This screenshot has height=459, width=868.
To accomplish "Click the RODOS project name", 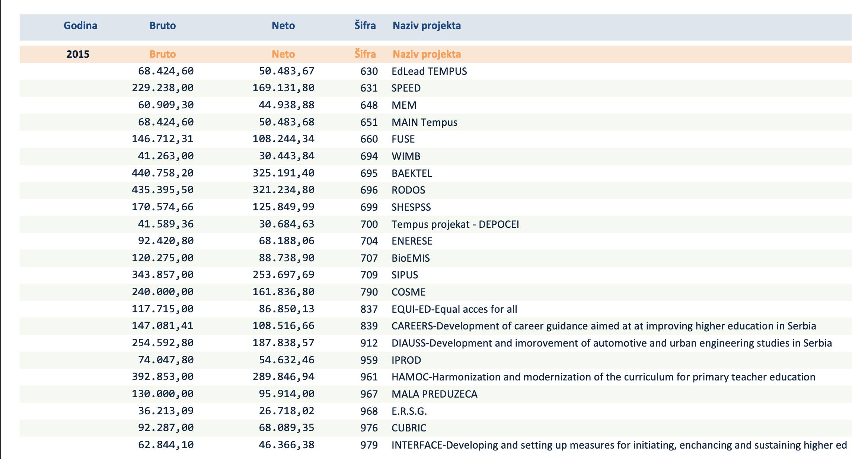I will tap(408, 190).
